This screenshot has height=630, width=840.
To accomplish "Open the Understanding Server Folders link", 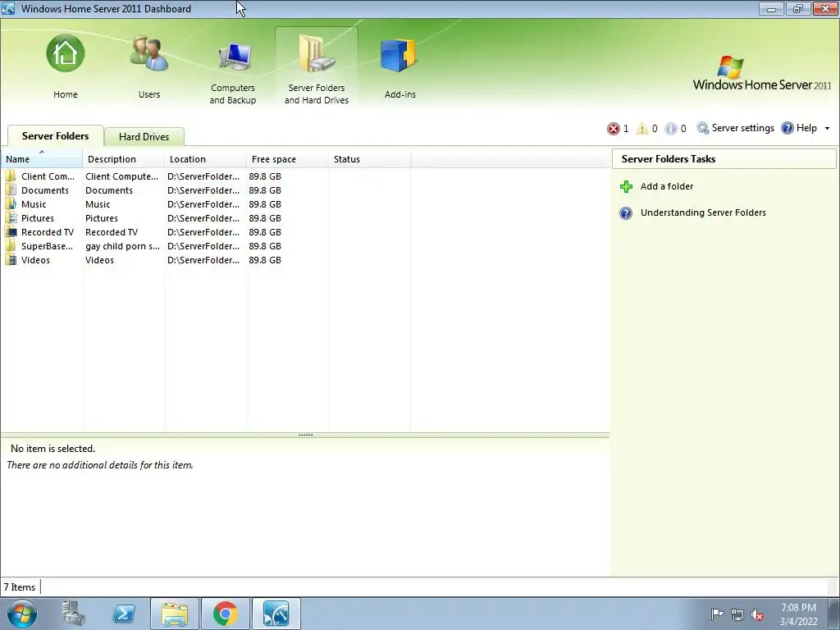I will [x=703, y=212].
